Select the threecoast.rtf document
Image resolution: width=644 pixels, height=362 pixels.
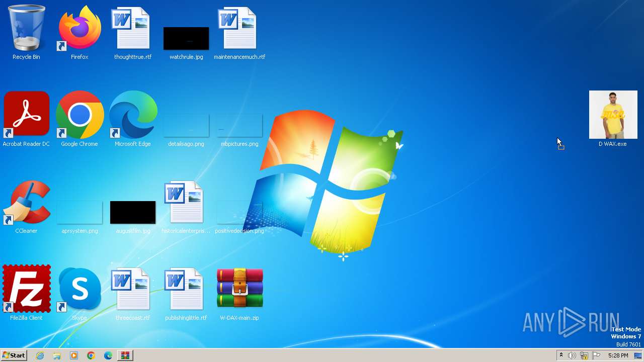point(133,294)
